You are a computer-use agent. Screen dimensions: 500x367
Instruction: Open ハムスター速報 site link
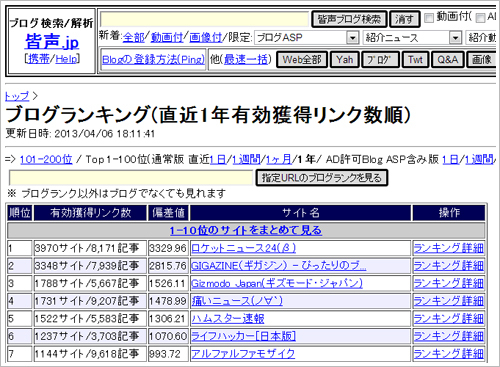coord(228,319)
